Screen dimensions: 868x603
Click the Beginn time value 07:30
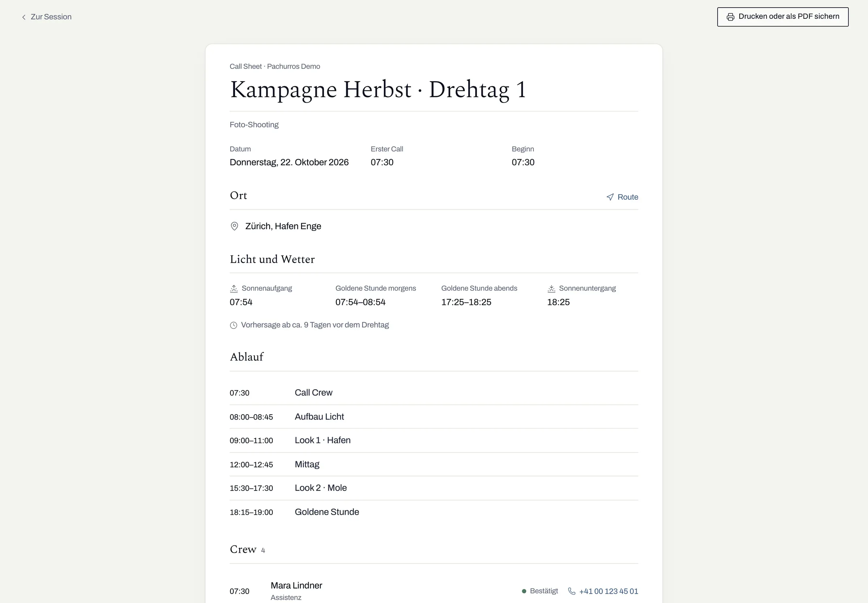coord(523,162)
